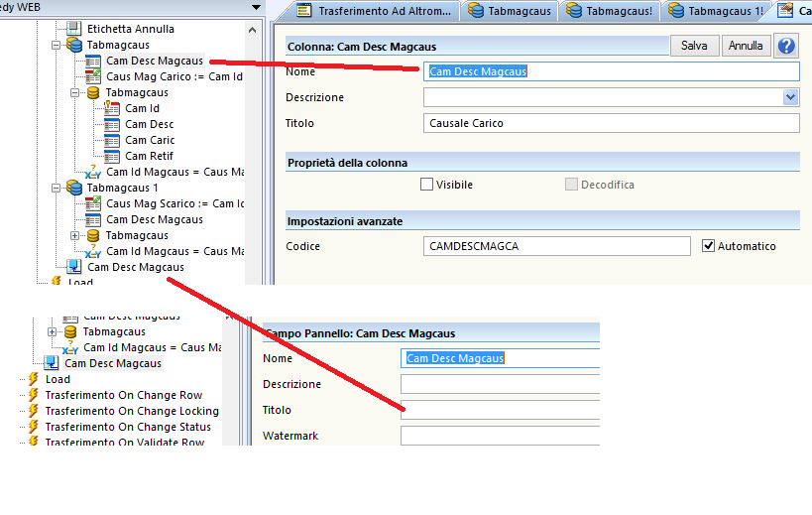The height and width of the screenshot is (515, 812).
Task: Click the Caus Mag Carico assignment icon
Action: [x=92, y=76]
